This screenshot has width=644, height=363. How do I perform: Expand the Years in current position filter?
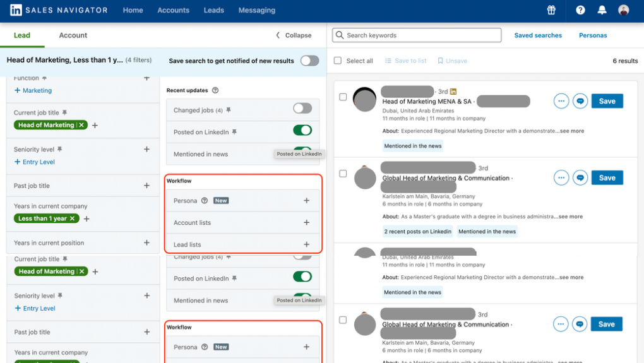tap(146, 242)
